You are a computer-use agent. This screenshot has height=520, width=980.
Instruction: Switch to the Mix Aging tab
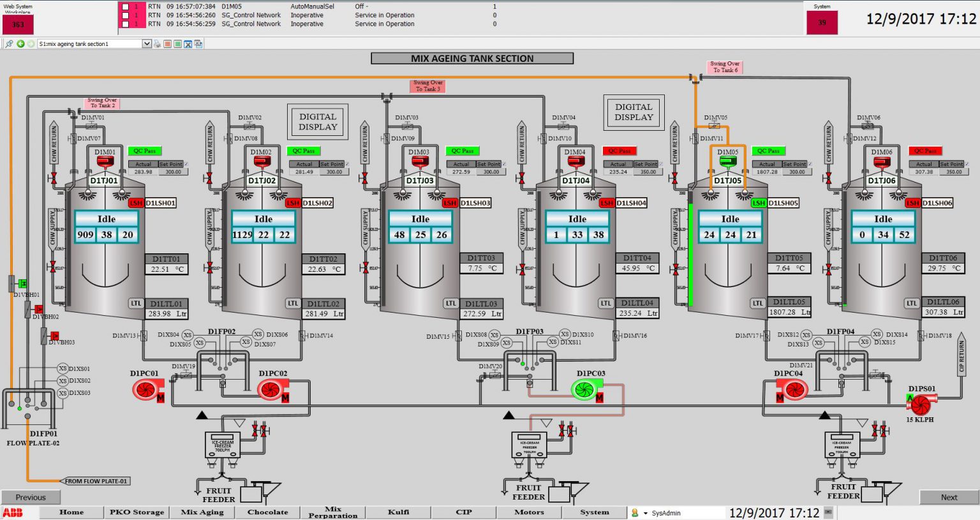coord(202,512)
